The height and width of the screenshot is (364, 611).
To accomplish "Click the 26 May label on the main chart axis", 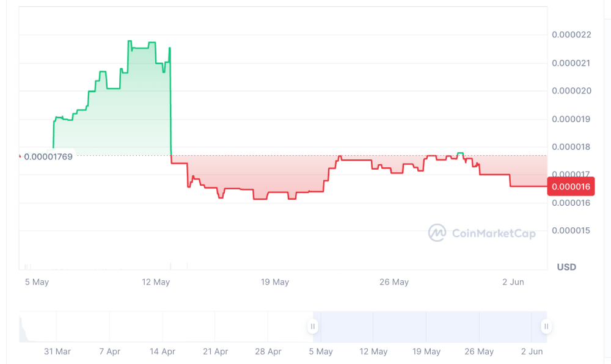I will pos(394,282).
